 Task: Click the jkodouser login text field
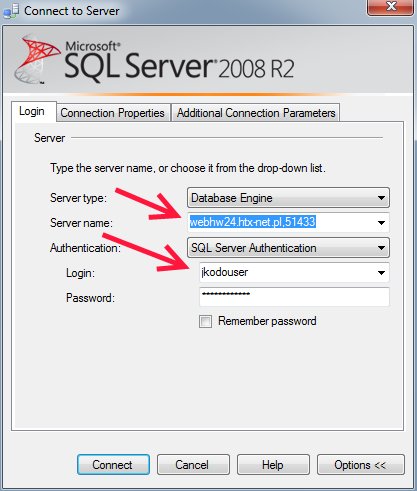[287, 272]
